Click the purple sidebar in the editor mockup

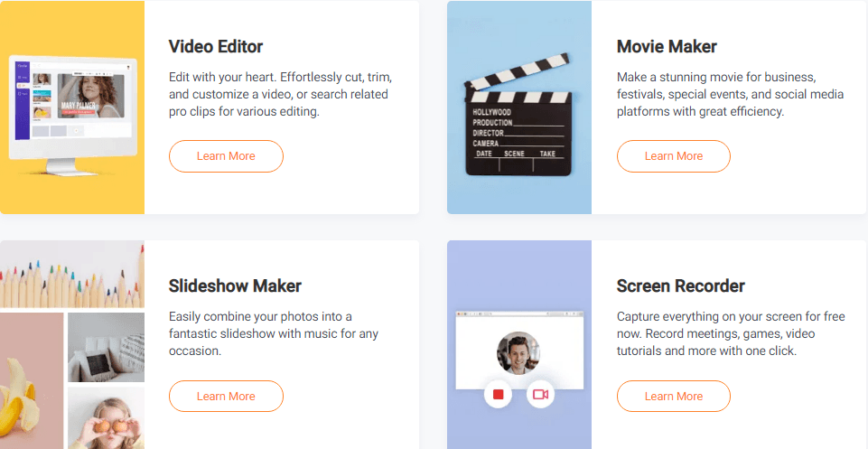(23, 101)
